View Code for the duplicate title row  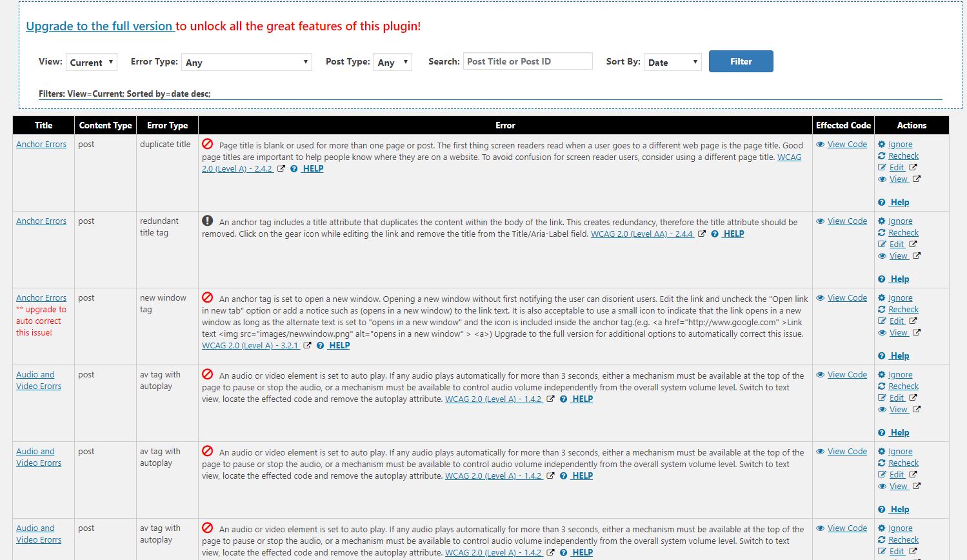click(847, 145)
